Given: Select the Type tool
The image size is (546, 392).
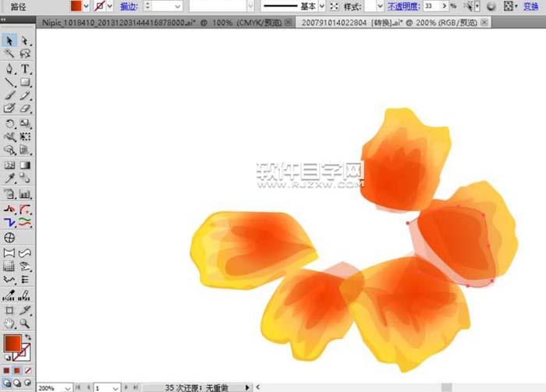Looking at the screenshot, I should [x=25, y=69].
